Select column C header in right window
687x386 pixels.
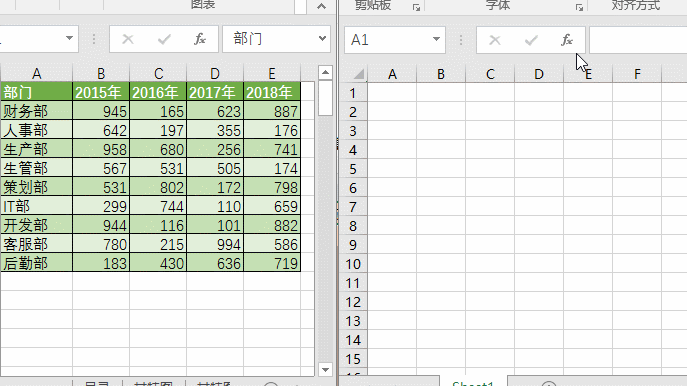click(x=490, y=74)
